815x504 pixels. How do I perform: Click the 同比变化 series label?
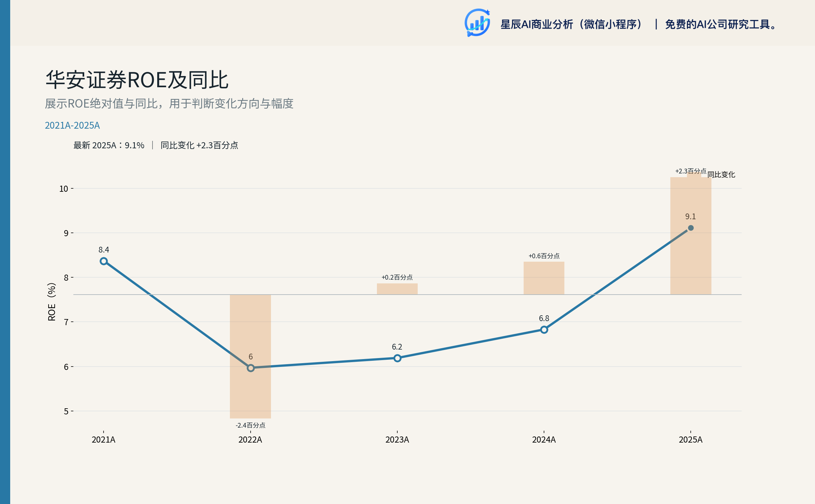(x=721, y=174)
